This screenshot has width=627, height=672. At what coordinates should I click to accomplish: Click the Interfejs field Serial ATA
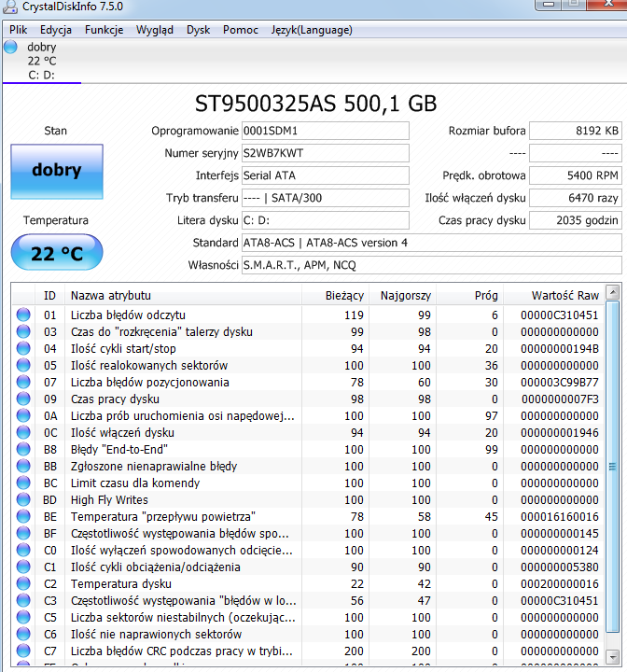pos(326,175)
